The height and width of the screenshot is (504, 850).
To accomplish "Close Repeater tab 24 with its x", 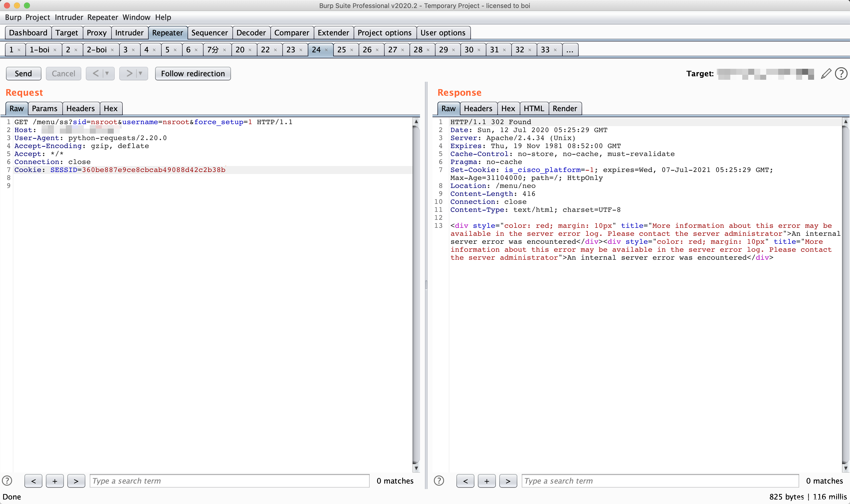I will 326,50.
